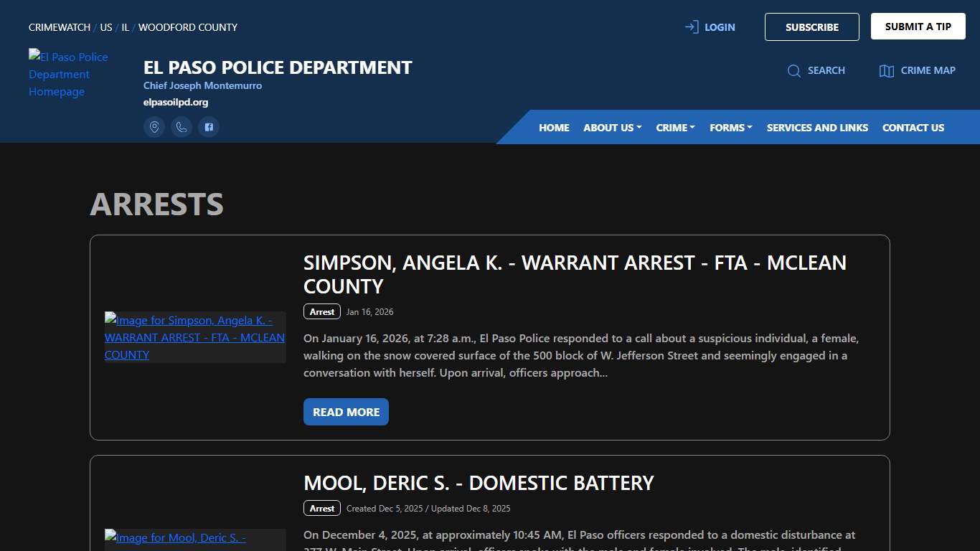Click the Subscribe button

coord(811,27)
